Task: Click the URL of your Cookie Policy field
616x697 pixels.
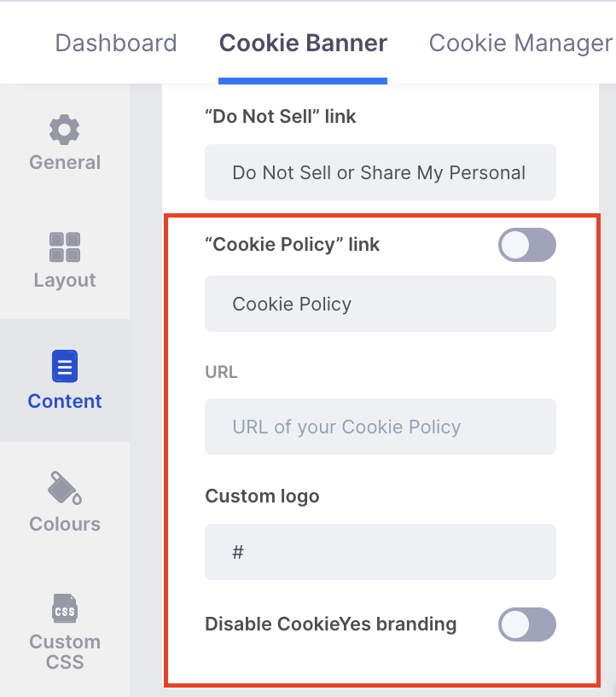Action: [381, 427]
